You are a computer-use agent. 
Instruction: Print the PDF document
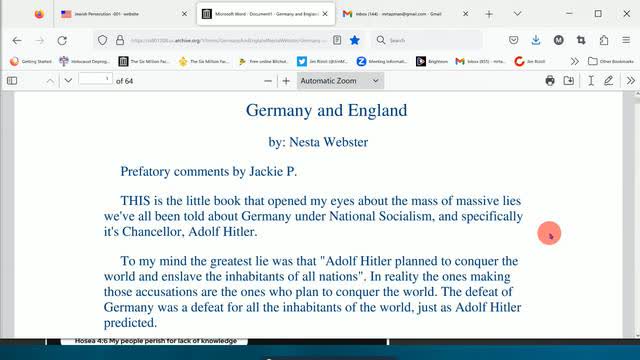(550, 81)
